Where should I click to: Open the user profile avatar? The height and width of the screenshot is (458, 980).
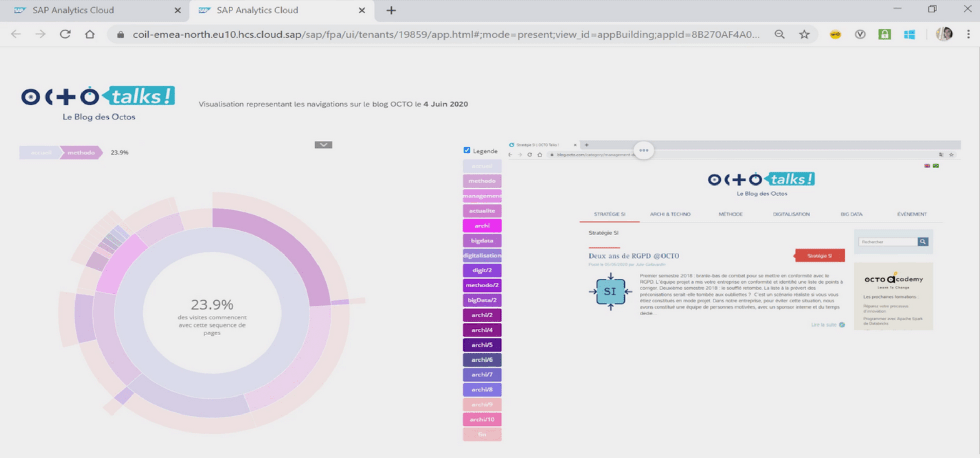click(x=944, y=34)
